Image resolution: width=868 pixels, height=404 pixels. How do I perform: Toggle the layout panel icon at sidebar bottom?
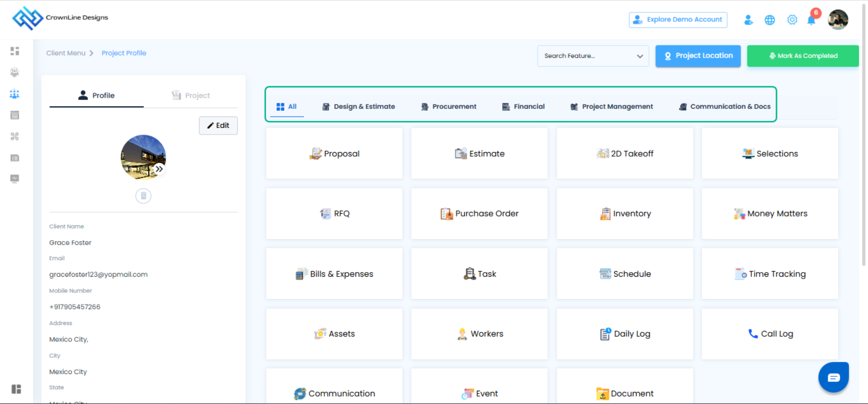(16, 389)
